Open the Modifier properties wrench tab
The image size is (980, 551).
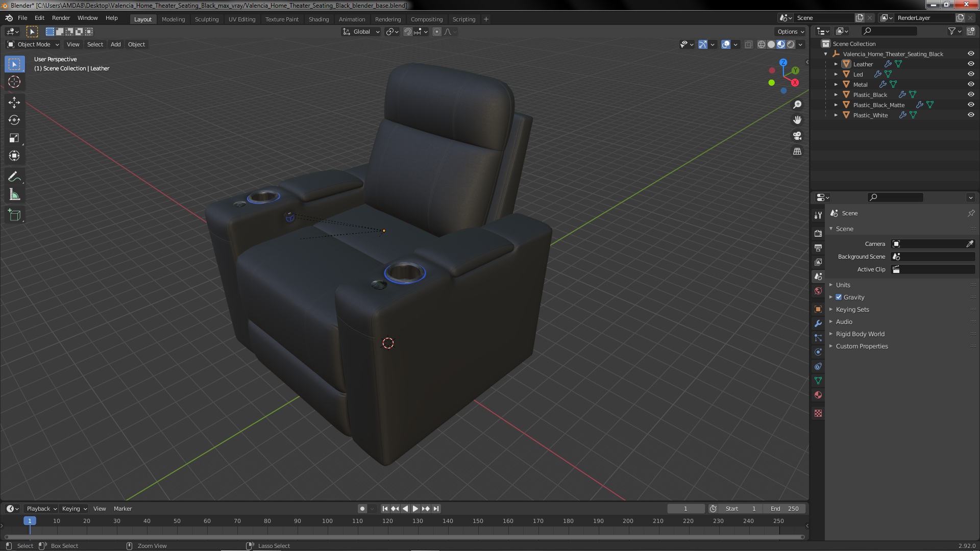click(x=818, y=323)
